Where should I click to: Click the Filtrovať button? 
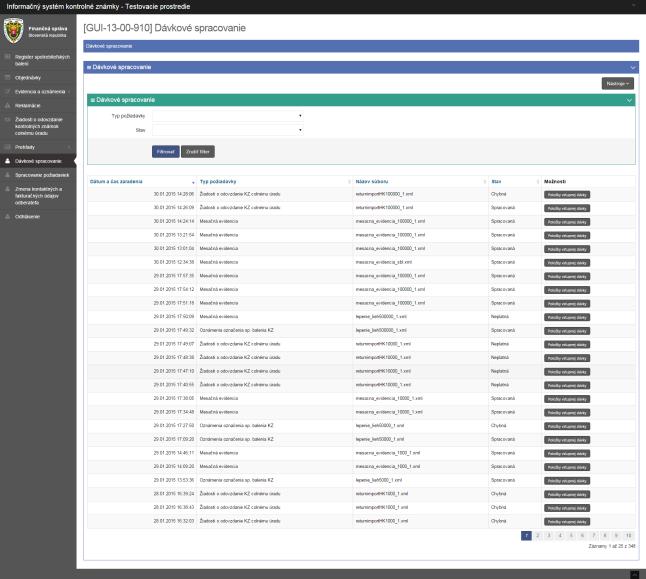pos(166,152)
